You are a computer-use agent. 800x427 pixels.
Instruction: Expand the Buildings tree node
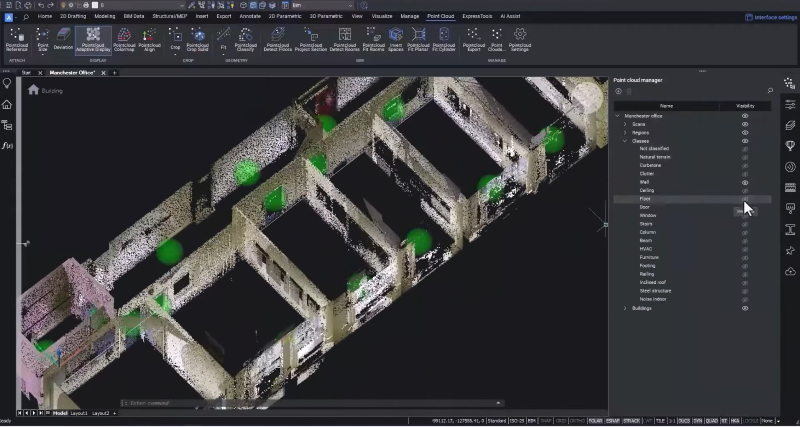coord(625,308)
